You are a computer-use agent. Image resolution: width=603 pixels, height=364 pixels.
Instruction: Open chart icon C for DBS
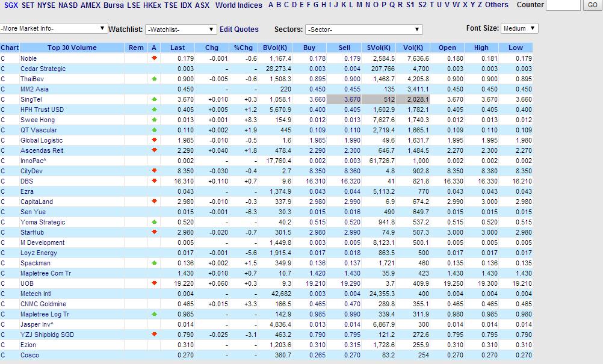pyautogui.click(x=2, y=182)
